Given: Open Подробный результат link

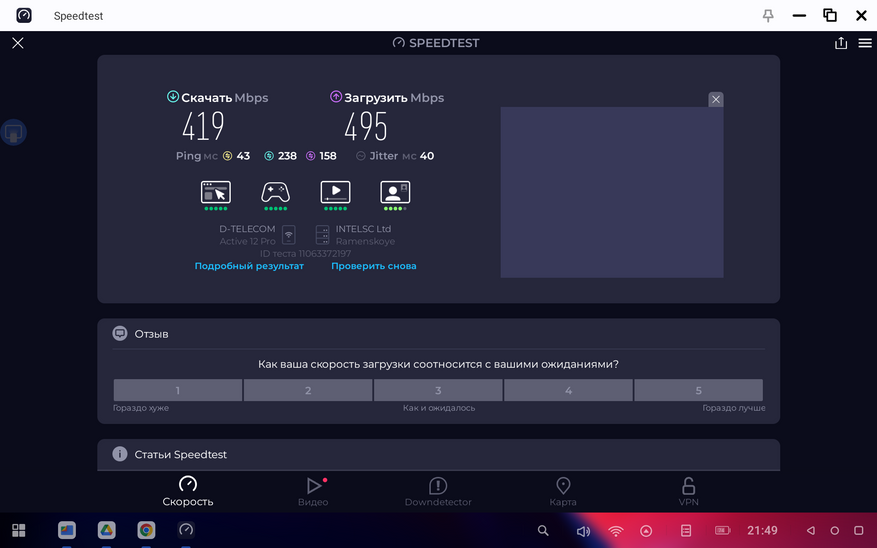Looking at the screenshot, I should (249, 266).
